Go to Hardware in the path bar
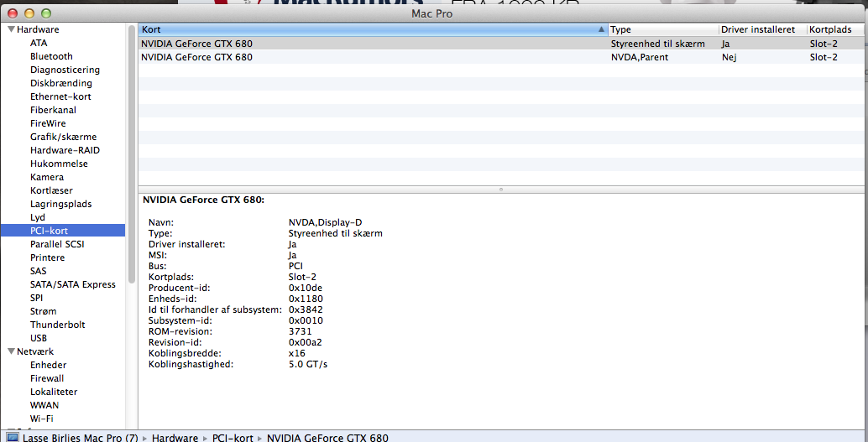868x442 pixels. [175, 438]
